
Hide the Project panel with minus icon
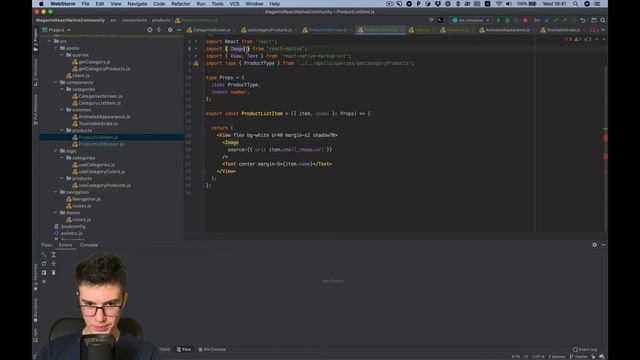pyautogui.click(x=179, y=30)
